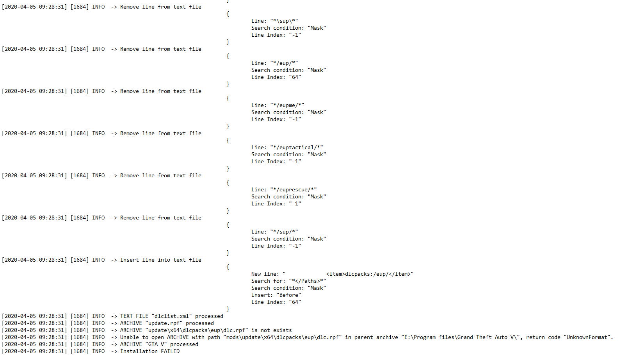
Task: Click the "Unable to open ARCHIVE" error line
Action: 308,337
